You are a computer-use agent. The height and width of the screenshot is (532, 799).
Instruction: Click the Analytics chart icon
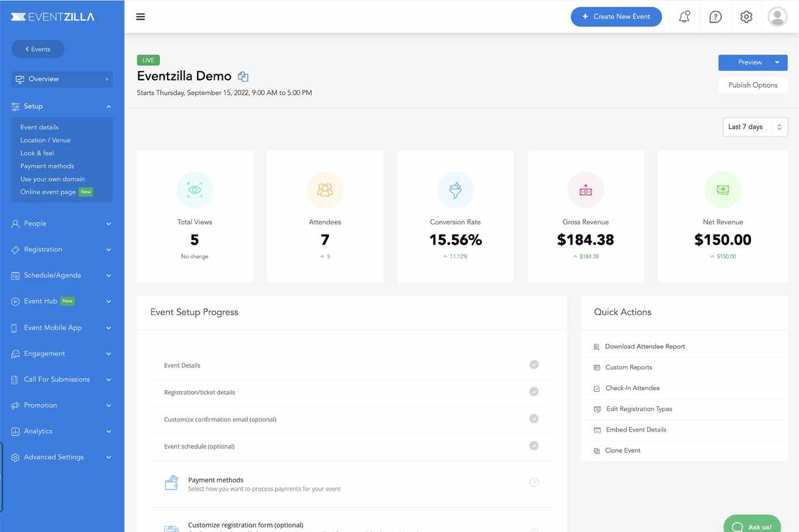coord(15,431)
